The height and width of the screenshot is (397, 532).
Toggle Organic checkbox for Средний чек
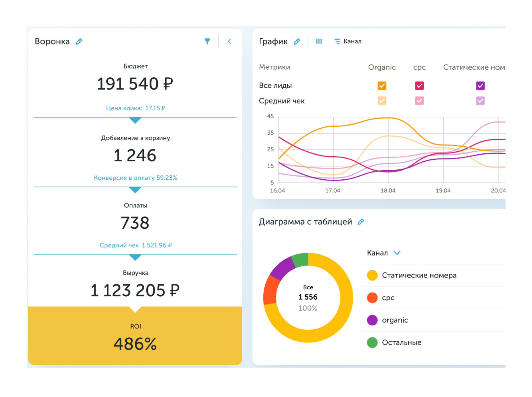[x=382, y=101]
